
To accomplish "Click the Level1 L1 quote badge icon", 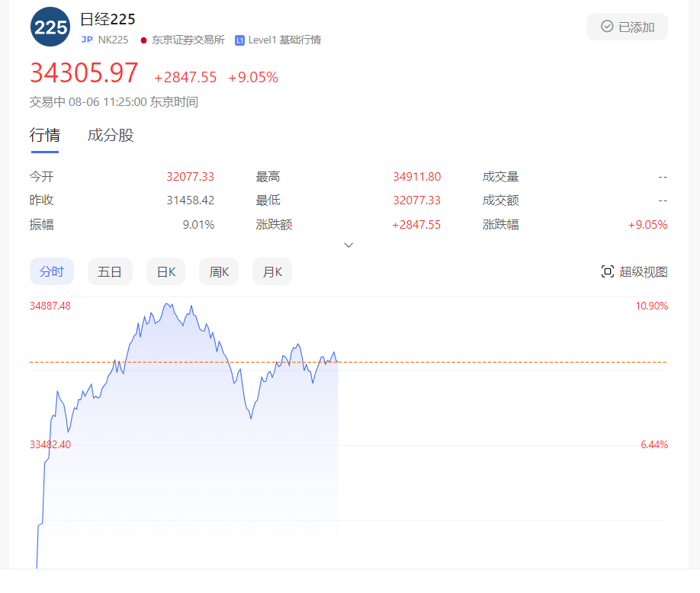I will point(239,40).
